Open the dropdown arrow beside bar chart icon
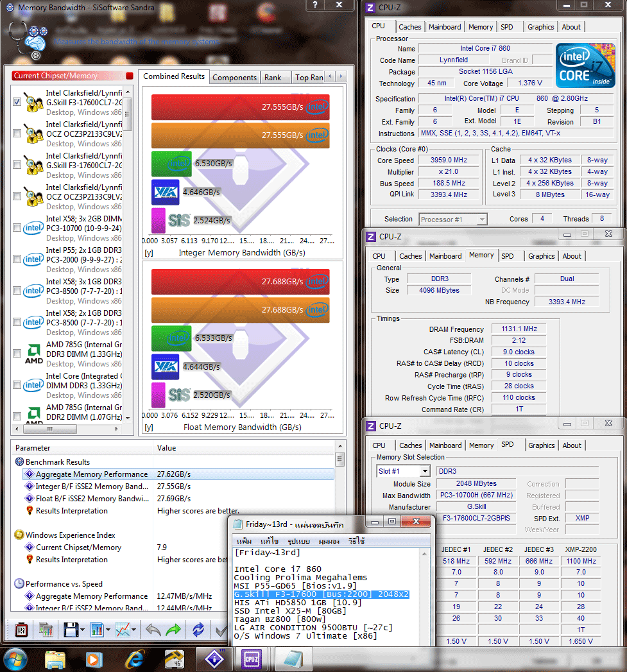This screenshot has height=672, width=627. [x=108, y=630]
